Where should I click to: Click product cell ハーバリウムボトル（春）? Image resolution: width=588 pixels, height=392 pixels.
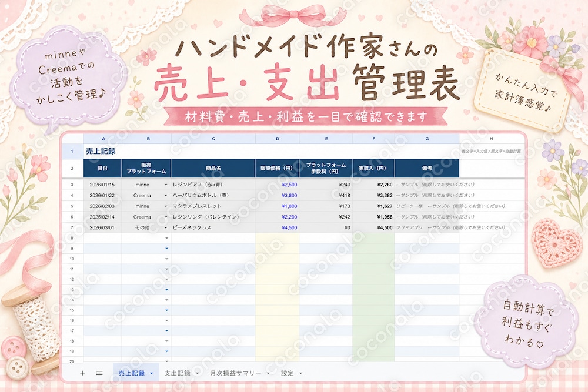pos(213,196)
